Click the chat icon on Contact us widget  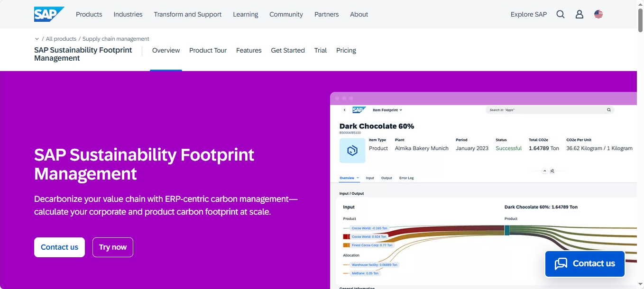pos(561,264)
